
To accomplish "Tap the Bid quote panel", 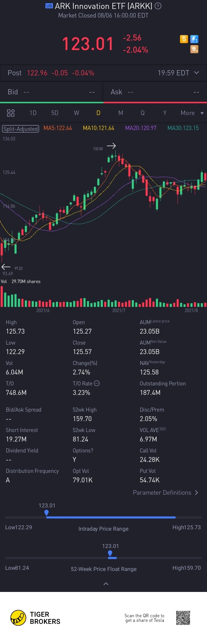I will tap(51, 92).
